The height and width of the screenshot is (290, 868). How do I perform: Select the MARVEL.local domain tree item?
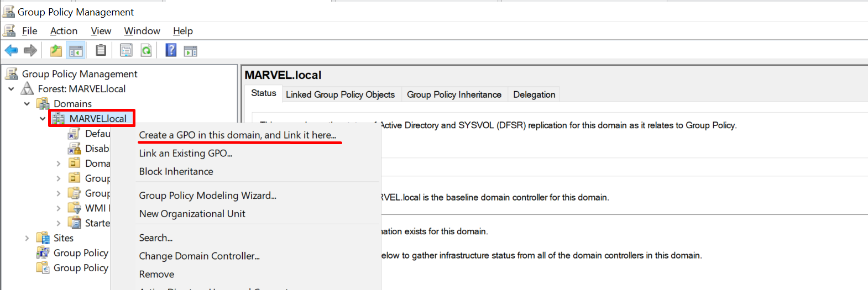(x=98, y=119)
